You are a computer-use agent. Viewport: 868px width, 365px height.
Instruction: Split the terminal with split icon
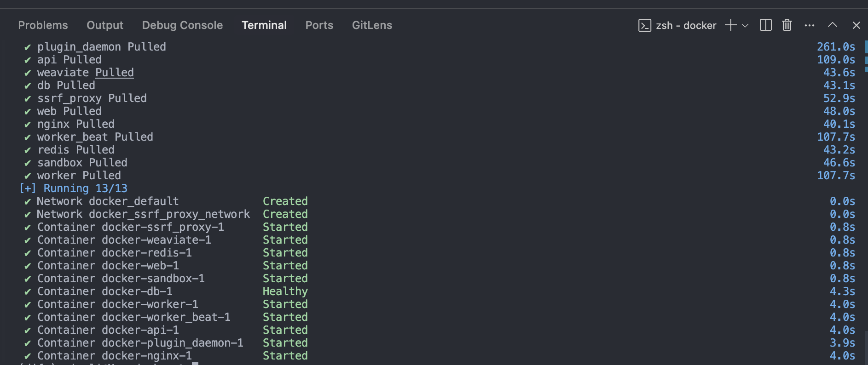pos(766,25)
